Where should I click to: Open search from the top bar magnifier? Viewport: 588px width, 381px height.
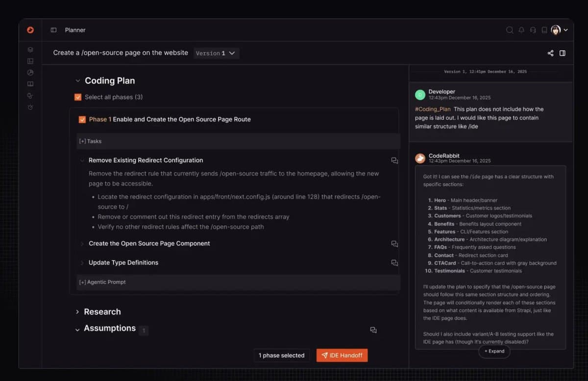(x=510, y=30)
